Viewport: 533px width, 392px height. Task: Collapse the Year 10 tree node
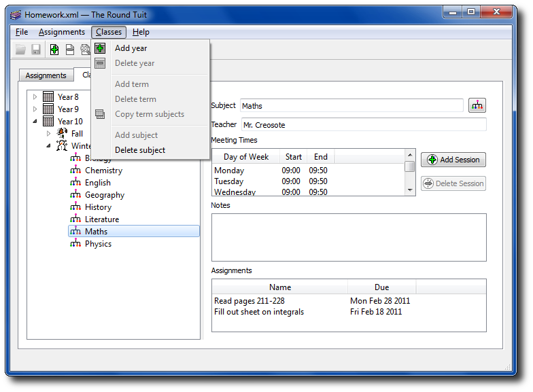coord(35,122)
